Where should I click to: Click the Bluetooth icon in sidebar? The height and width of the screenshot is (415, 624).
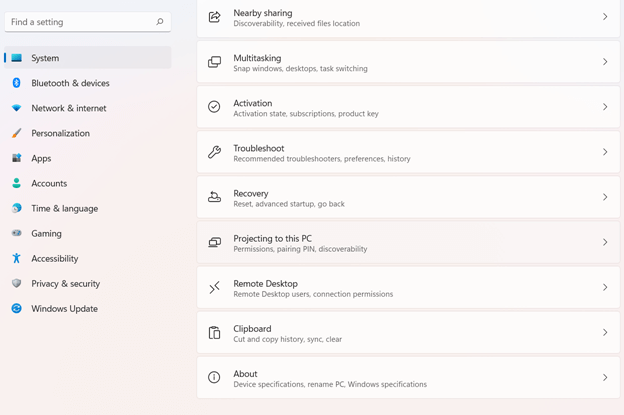click(16, 83)
